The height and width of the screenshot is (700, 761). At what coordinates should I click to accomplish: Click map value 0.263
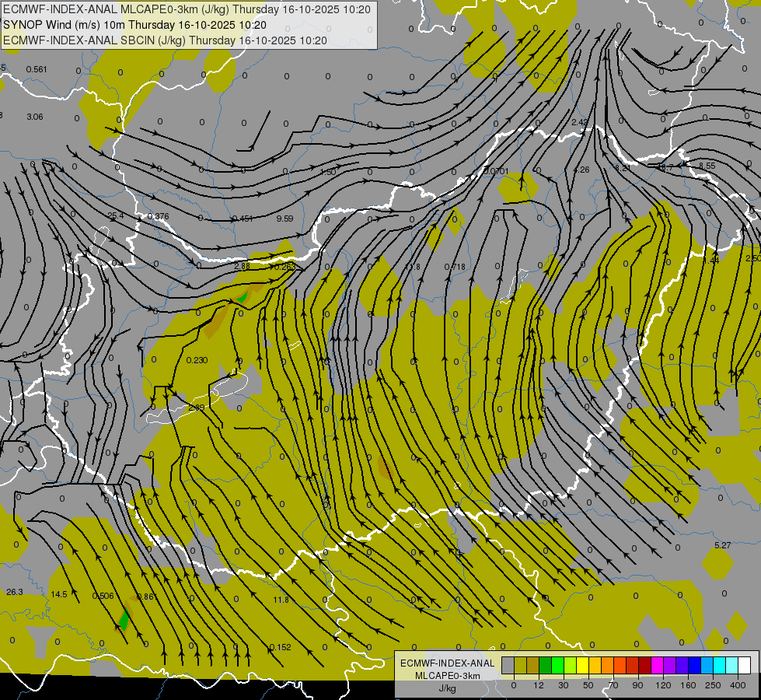click(285, 267)
